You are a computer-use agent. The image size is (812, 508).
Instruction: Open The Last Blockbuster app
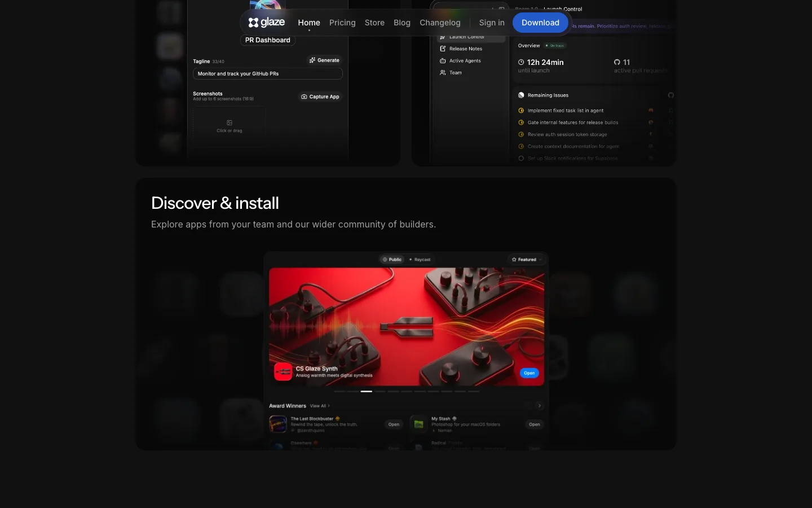pyautogui.click(x=394, y=424)
